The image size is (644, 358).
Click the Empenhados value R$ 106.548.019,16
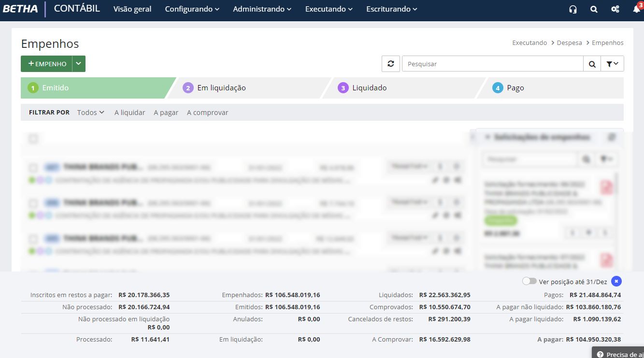(x=293, y=295)
